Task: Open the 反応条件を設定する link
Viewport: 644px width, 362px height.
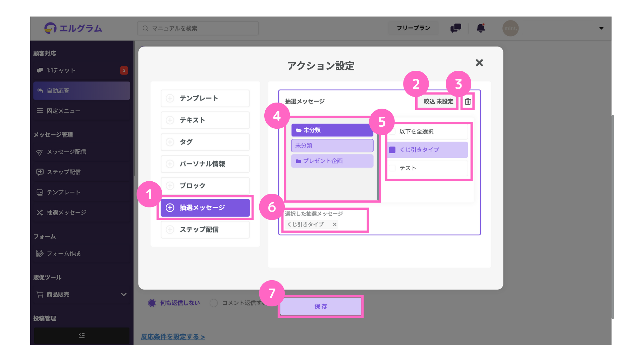Action: (x=173, y=337)
